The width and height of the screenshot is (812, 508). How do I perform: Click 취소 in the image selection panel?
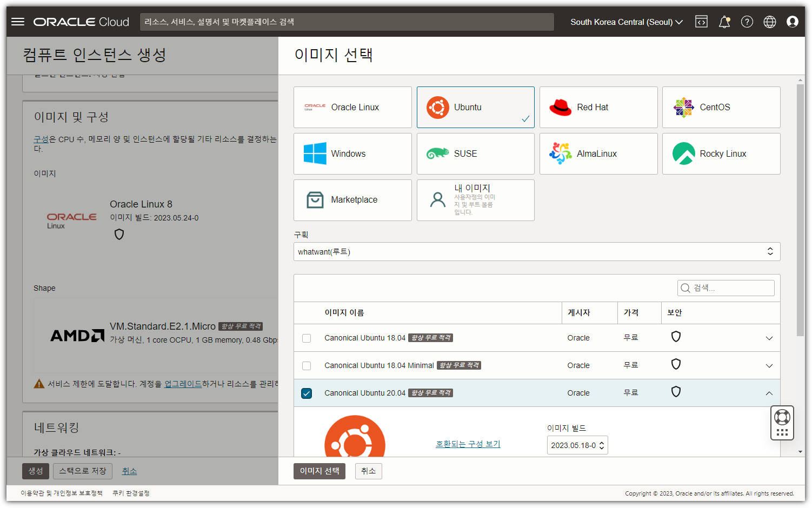tap(369, 471)
